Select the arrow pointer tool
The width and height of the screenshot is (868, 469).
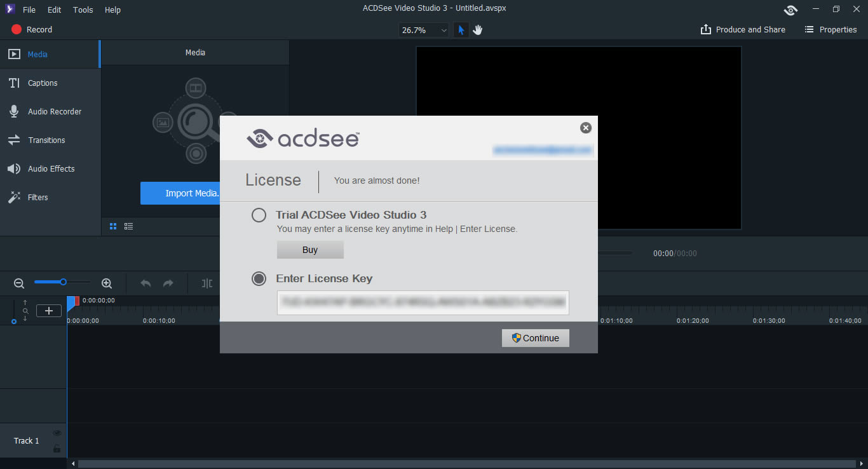click(461, 30)
